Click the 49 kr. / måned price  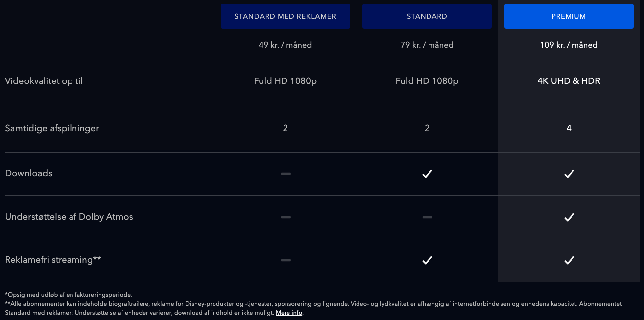[285, 45]
